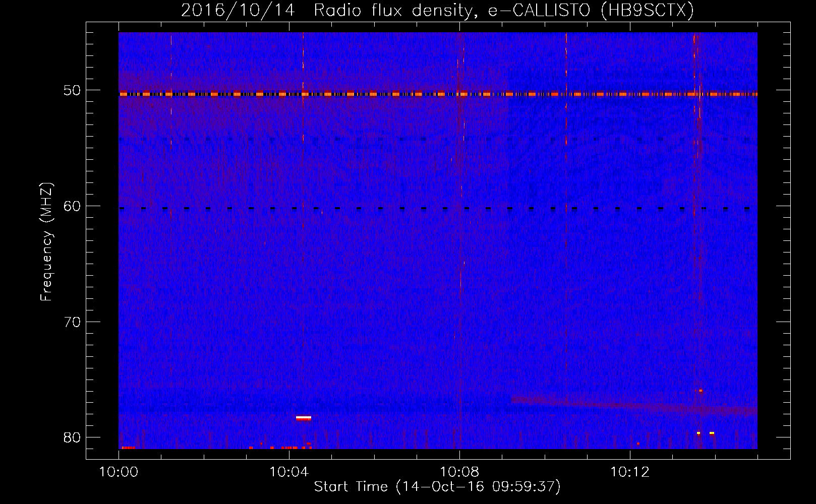Click the 10:00 time tick label
Image resolution: width=816 pixels, height=504 pixels.
pyautogui.click(x=119, y=472)
